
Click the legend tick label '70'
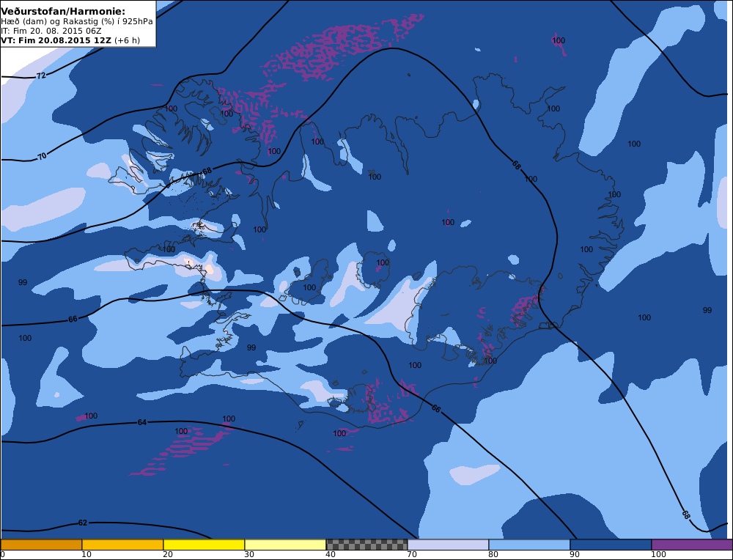click(411, 554)
